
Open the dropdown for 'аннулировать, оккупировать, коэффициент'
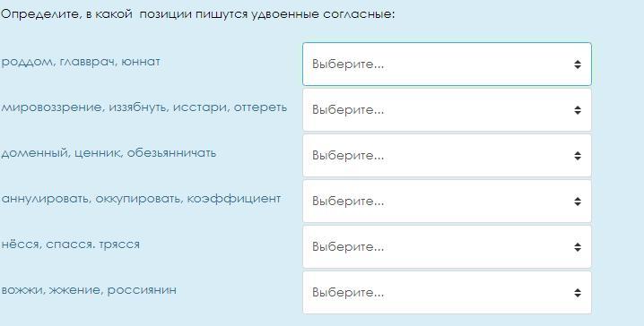447,201
